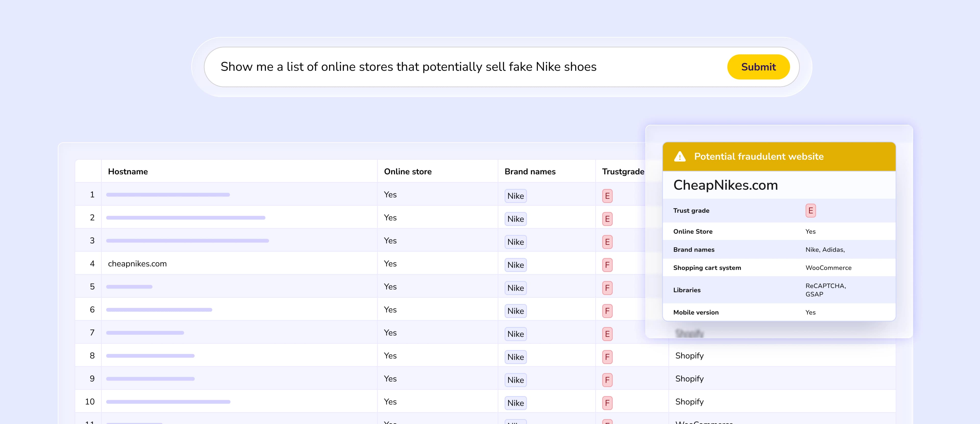Click the Brand names column header
The image size is (980, 424).
tap(530, 172)
